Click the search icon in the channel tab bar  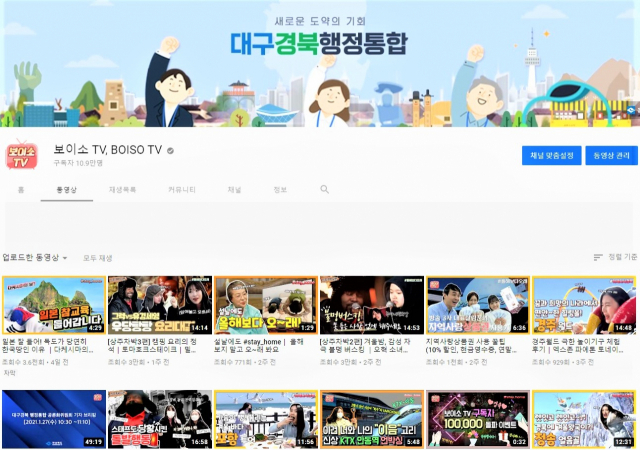[324, 189]
